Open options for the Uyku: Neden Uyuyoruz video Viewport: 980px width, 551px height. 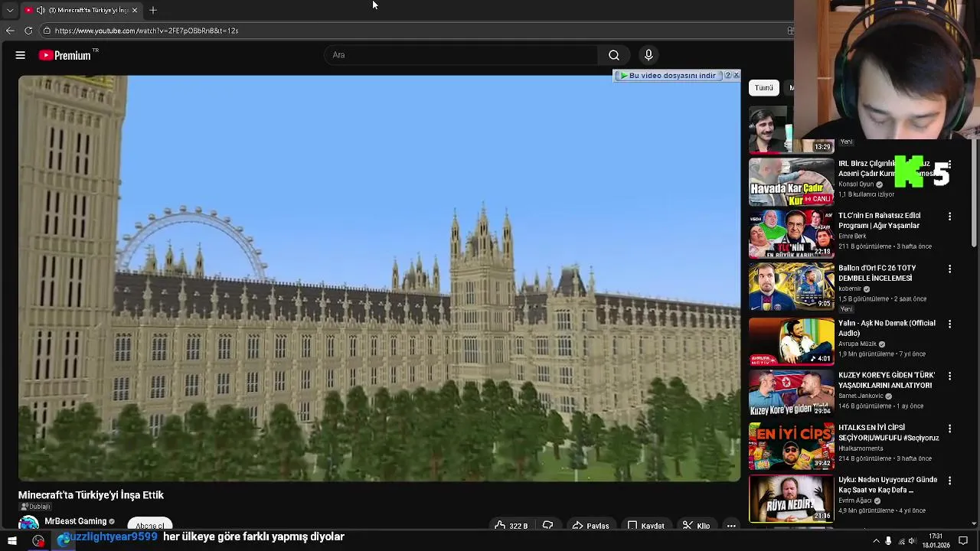949,481
